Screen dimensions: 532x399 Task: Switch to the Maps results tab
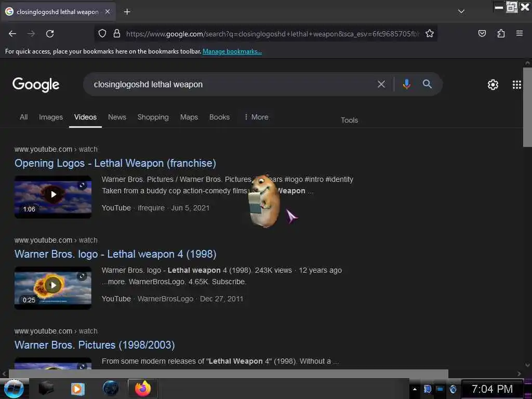pyautogui.click(x=189, y=117)
